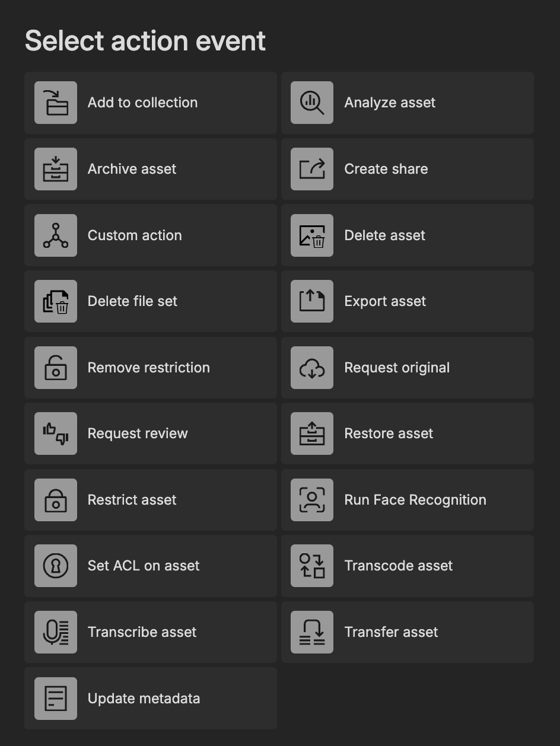Click the Analyze asset magnifier chart icon
The height and width of the screenshot is (746, 560).
312,103
